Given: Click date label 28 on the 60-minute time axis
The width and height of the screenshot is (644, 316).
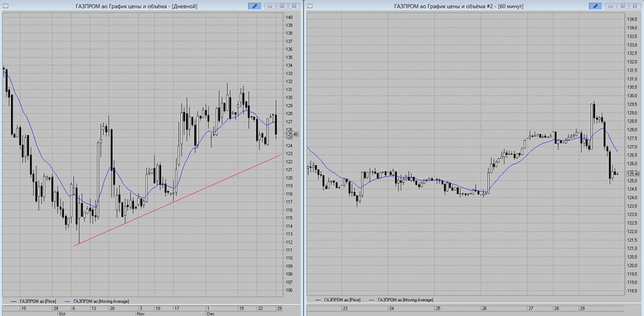Looking at the screenshot, I should pos(556,308).
